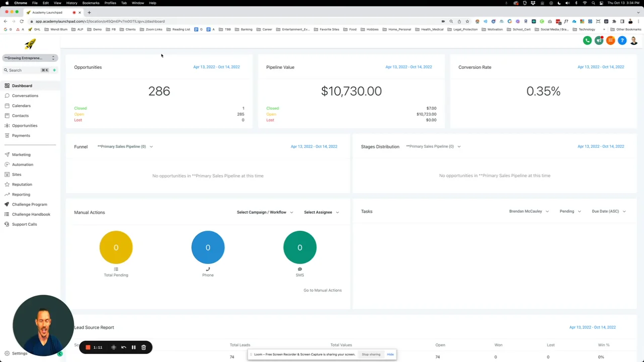The width and height of the screenshot is (644, 362).
Task: Open the user profile avatar in app header
Action: click(633, 40)
